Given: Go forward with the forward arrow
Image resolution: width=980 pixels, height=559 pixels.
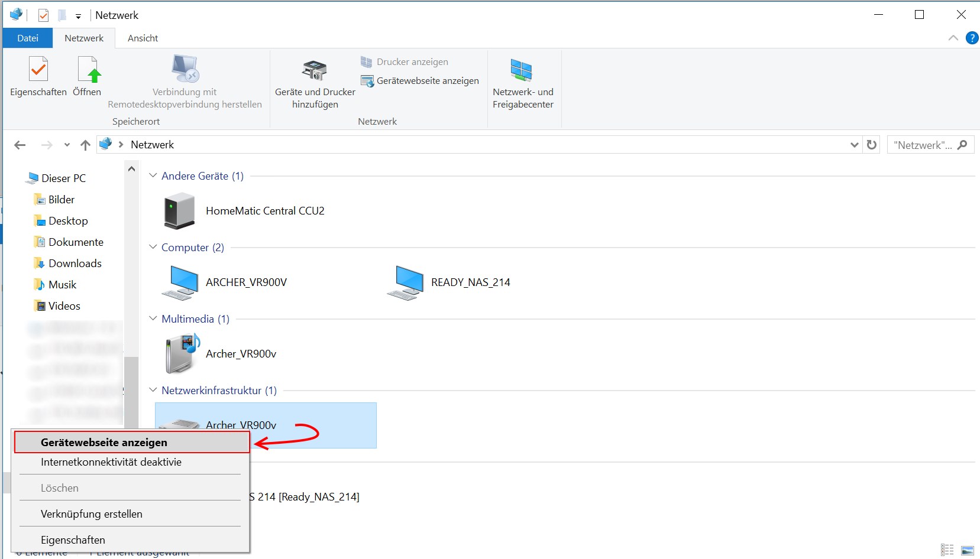Looking at the screenshot, I should [47, 145].
